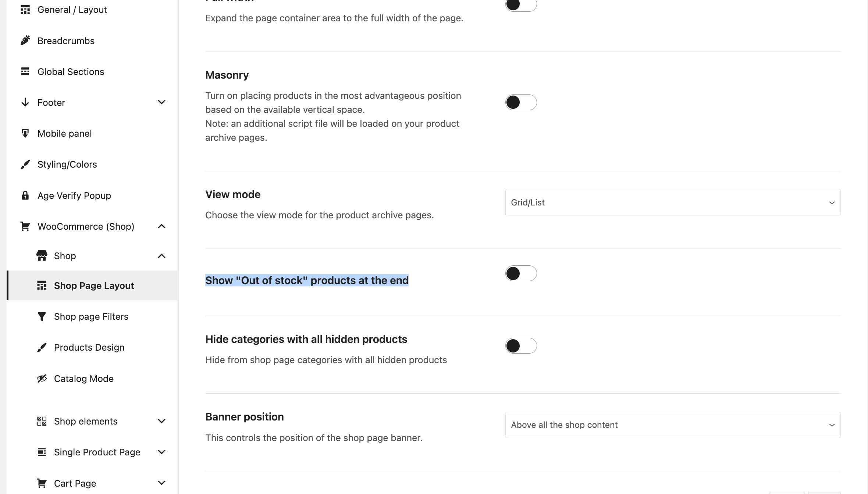Open the Products Design menu item
Screen dimensions: 868x494
coord(89,347)
